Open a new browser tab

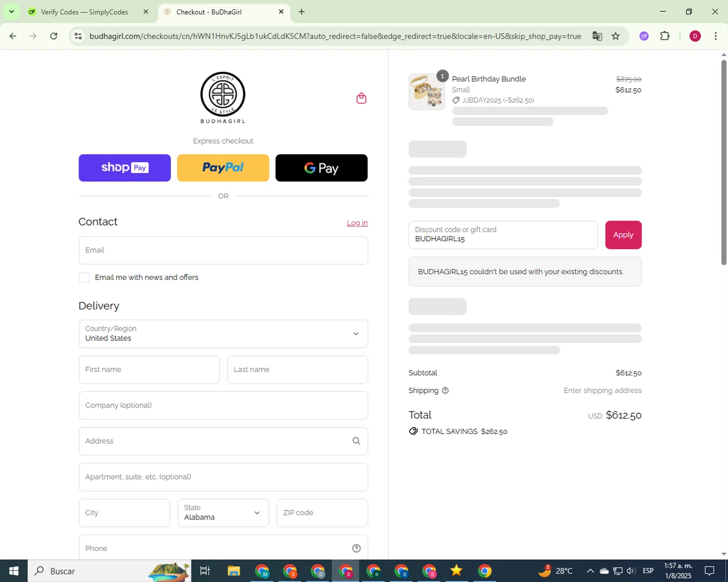coord(301,12)
